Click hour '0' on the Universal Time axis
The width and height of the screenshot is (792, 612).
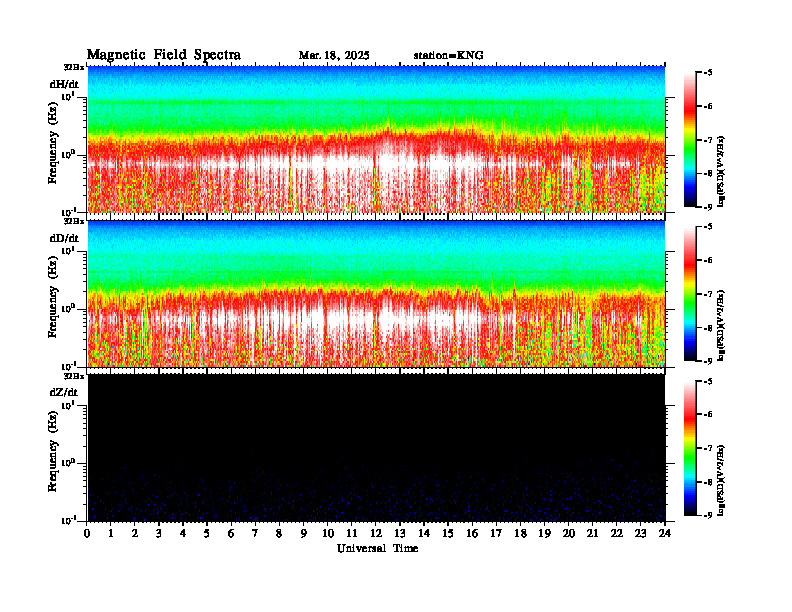coord(87,533)
